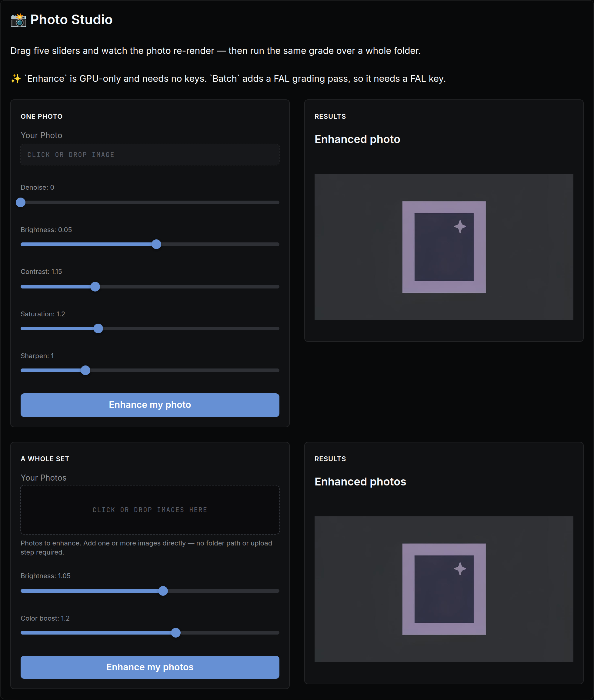Click the camera icon beside Photo Studio
The width and height of the screenshot is (594, 700).
[18, 20]
